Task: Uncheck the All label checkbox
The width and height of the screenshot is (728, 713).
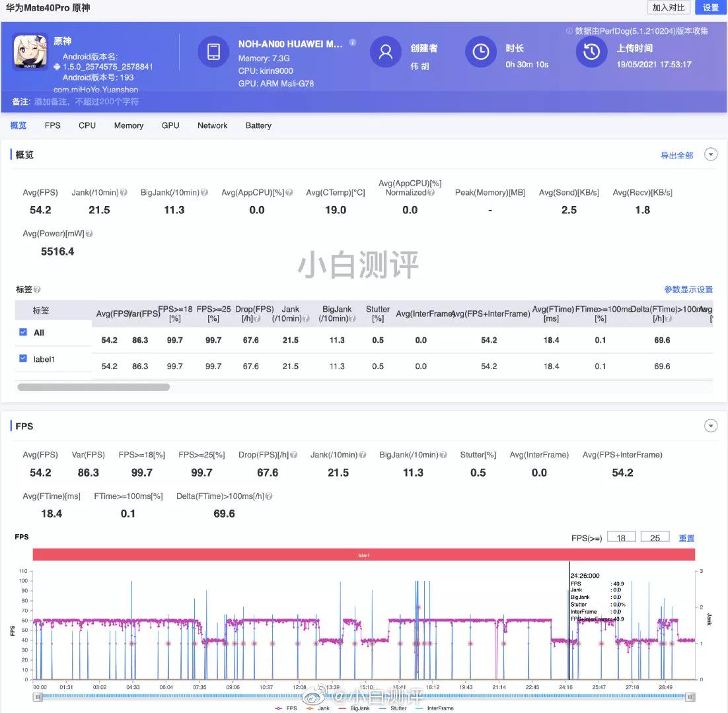Action: coord(23,333)
